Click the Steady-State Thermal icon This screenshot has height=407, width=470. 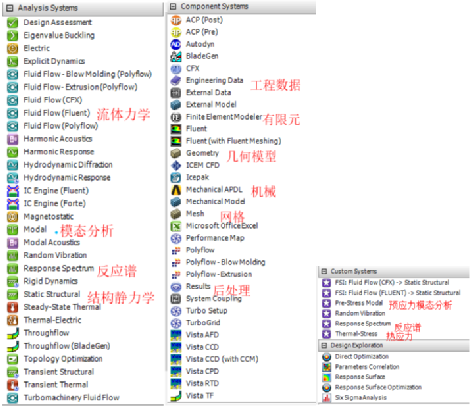click(13, 307)
